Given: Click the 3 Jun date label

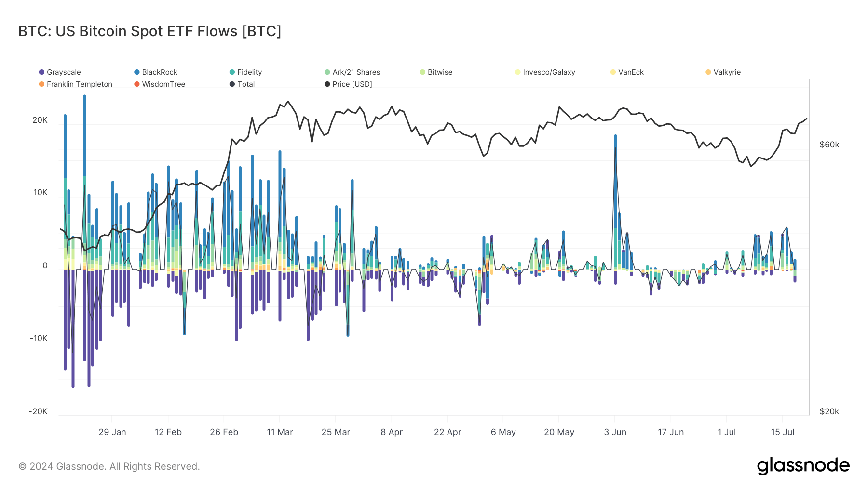Looking at the screenshot, I should point(615,432).
